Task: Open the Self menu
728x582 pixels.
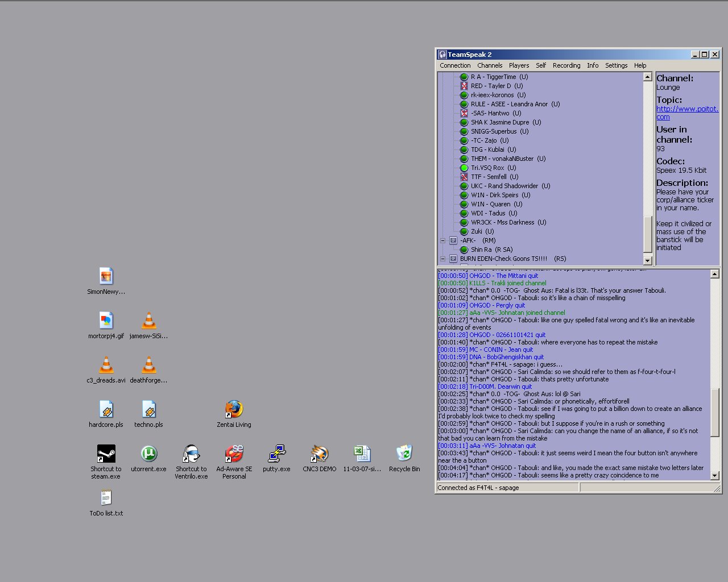Action: click(541, 65)
